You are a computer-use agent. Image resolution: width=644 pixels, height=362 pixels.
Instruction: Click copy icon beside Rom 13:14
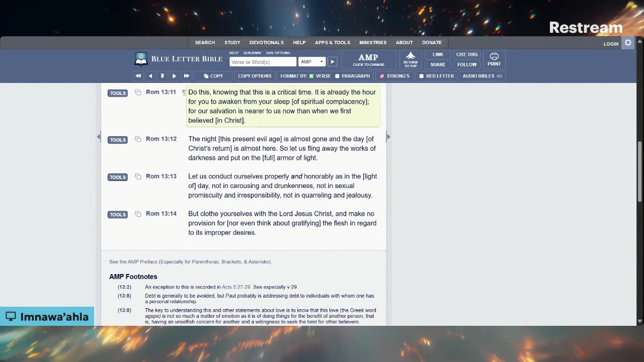(138, 214)
